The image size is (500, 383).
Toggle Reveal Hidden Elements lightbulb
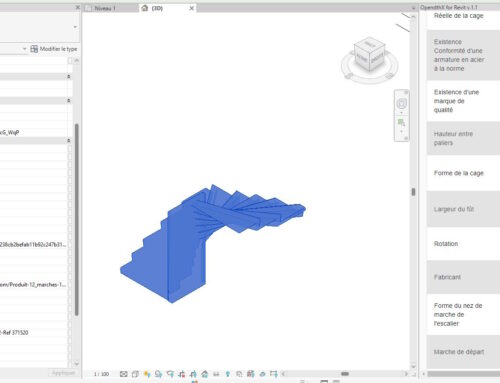pos(228,374)
